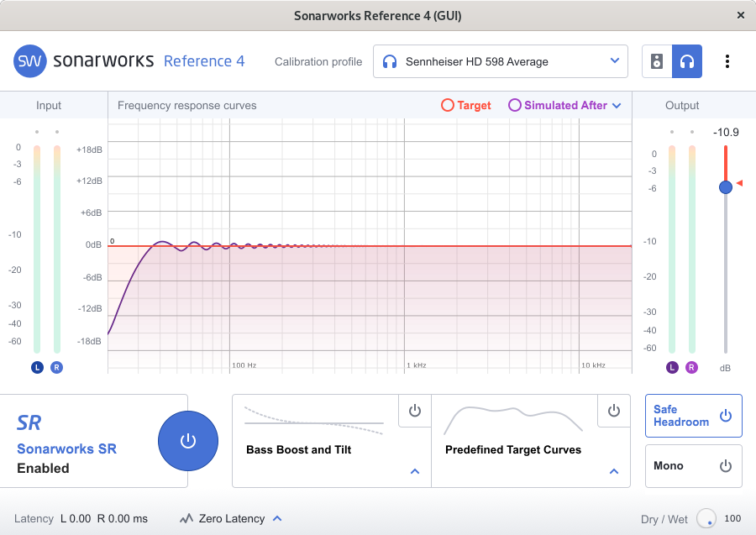The width and height of the screenshot is (756, 535).
Task: Click the Latency L 0.00 R 0.00 ms readout
Action: (81, 518)
